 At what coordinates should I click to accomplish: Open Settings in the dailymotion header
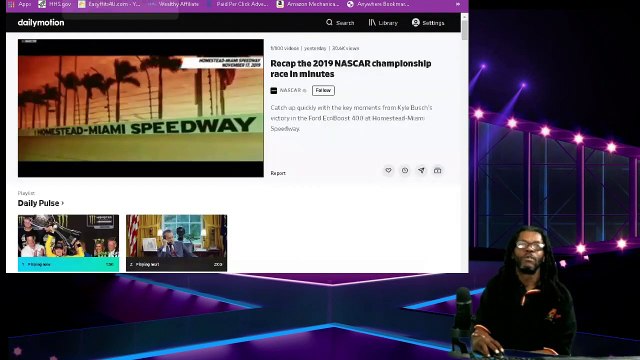(x=428, y=23)
